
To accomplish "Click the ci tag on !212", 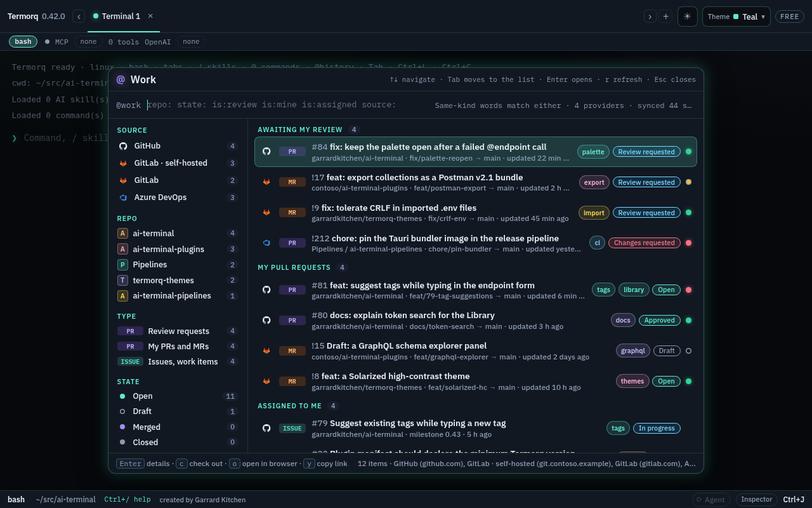I will (x=597, y=243).
